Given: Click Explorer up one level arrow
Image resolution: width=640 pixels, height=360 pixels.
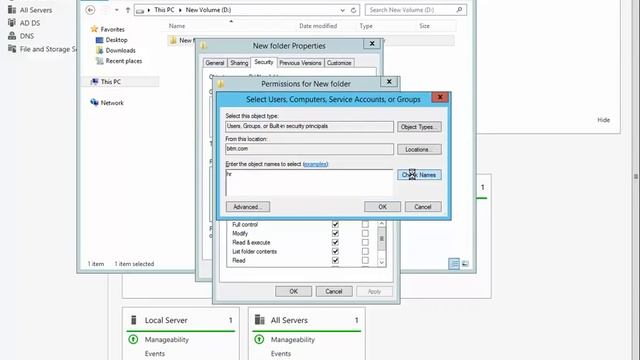Looking at the screenshot, I should [x=128, y=10].
